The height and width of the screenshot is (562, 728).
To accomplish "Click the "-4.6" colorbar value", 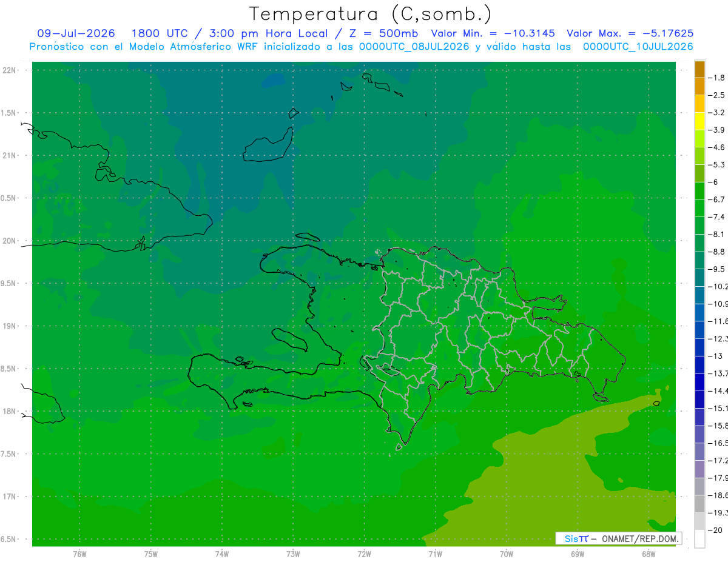I will [x=716, y=147].
